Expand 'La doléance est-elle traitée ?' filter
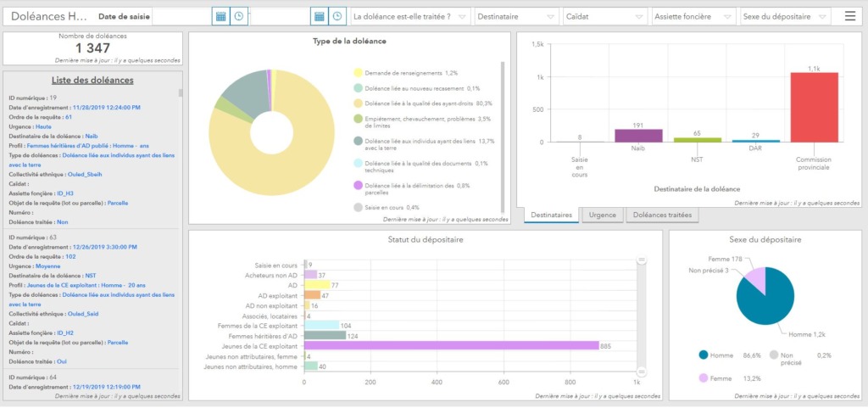Screen dimensions: 868x408 [x=411, y=17]
